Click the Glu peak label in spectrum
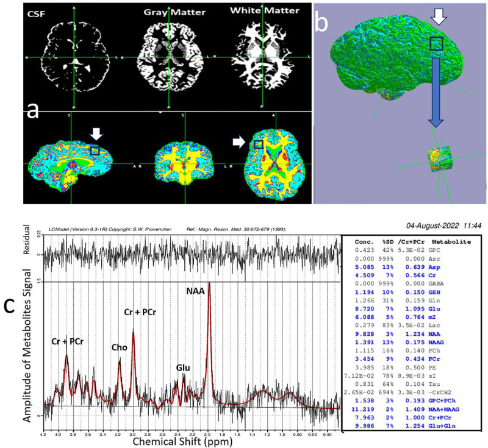 point(182,368)
